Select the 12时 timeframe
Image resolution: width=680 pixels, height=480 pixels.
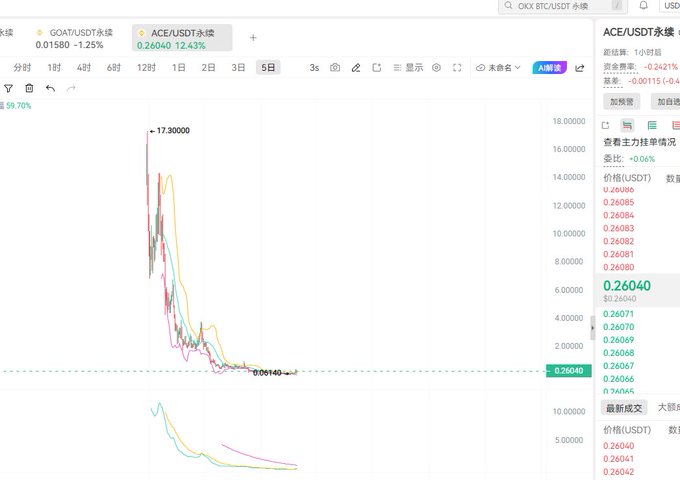click(x=146, y=68)
